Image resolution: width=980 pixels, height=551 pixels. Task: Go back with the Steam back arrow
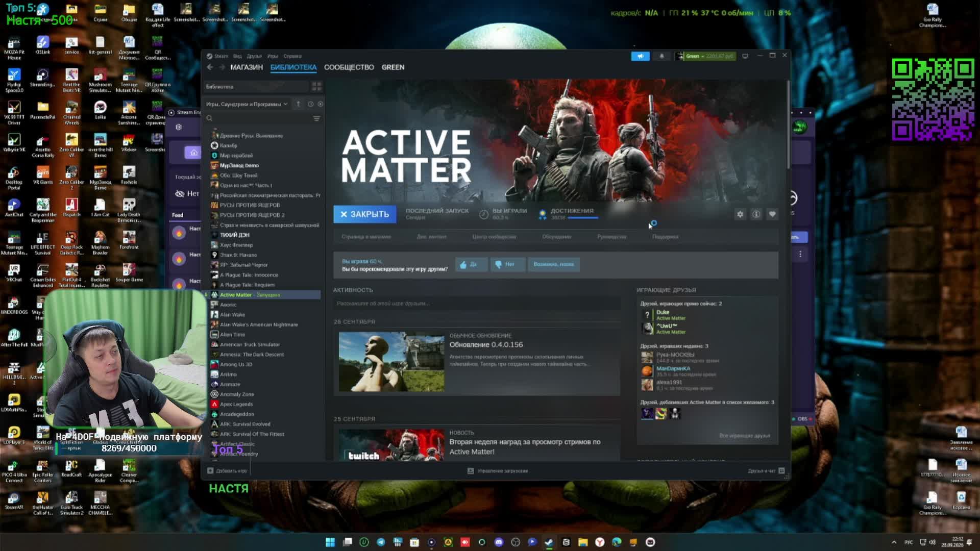210,67
